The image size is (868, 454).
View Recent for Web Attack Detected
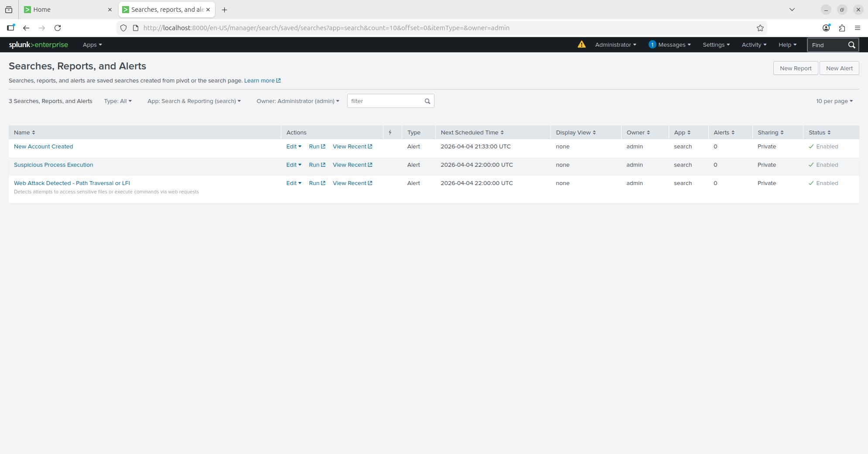352,183
